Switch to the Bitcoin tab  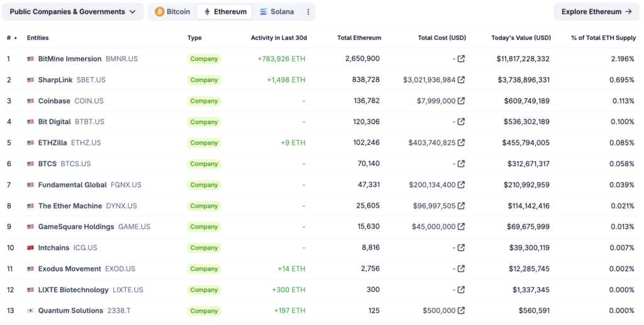click(172, 12)
